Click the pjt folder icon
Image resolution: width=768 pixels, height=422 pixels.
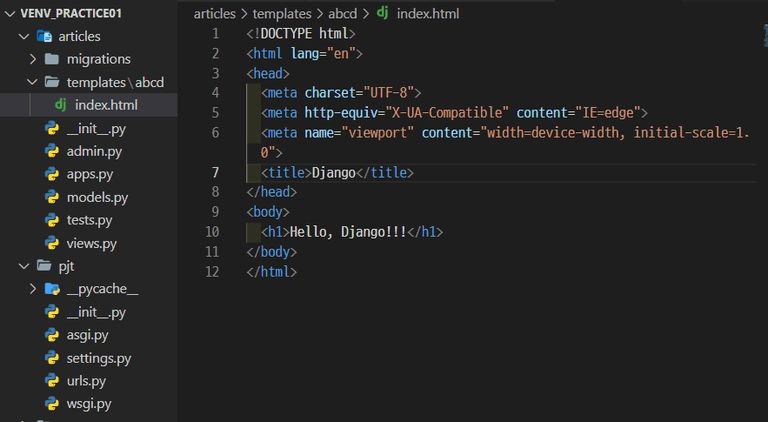pos(44,266)
